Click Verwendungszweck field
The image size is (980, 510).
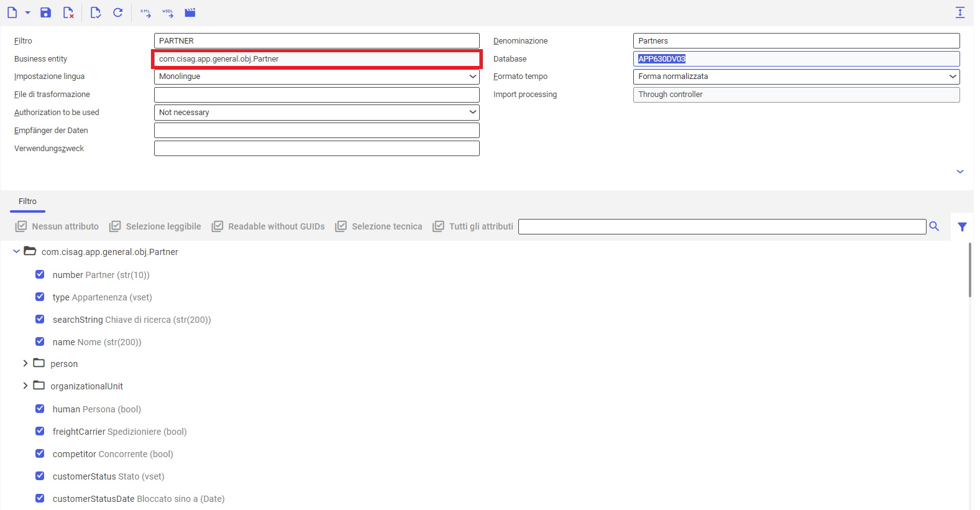tap(317, 149)
